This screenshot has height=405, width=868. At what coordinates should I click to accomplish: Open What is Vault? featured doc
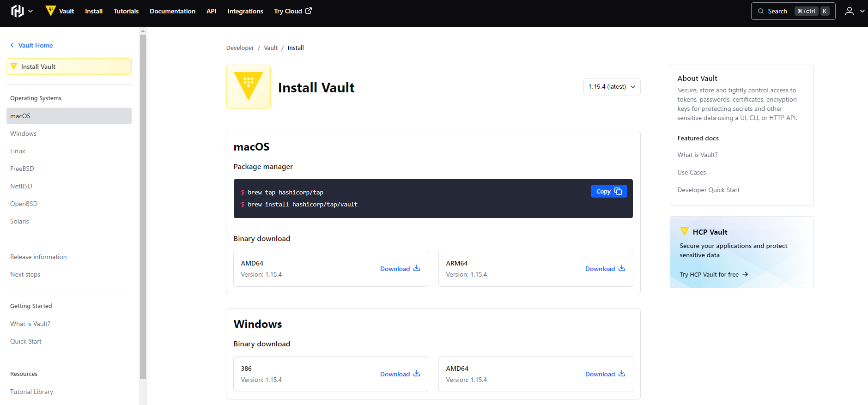coord(698,155)
